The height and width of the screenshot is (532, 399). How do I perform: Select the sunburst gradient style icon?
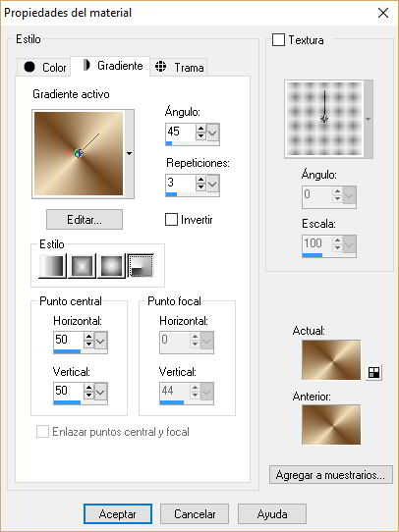coord(111,266)
